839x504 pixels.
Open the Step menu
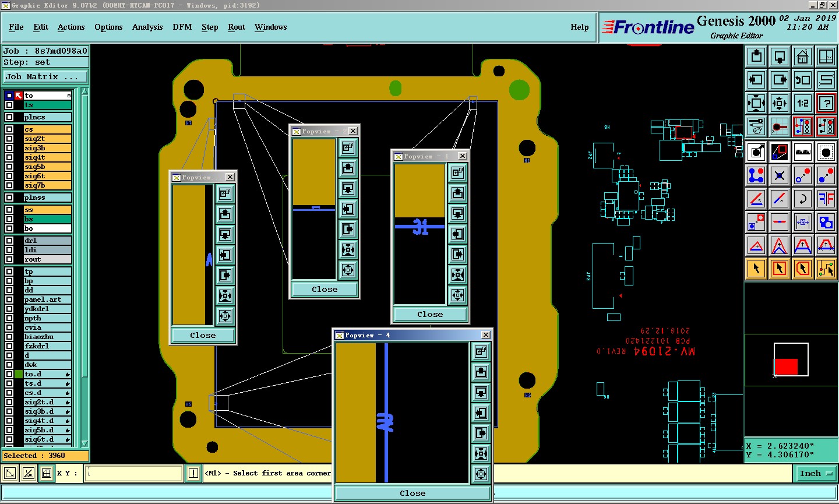click(210, 27)
